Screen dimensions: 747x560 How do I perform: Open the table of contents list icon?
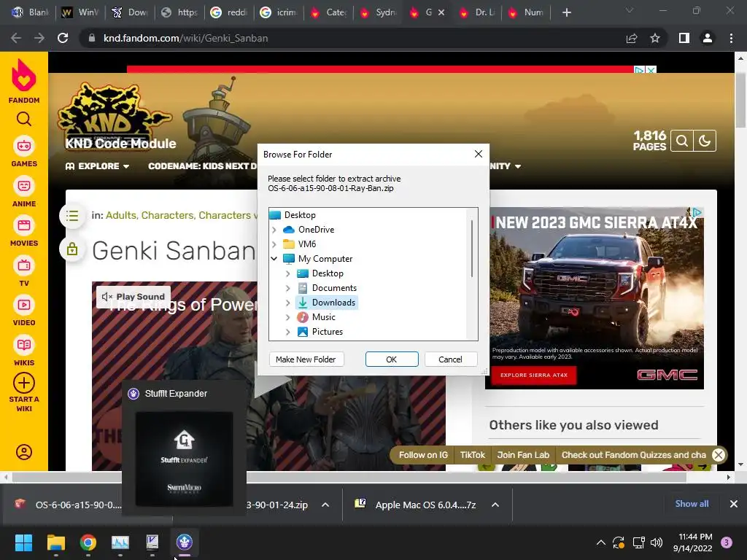point(72,216)
